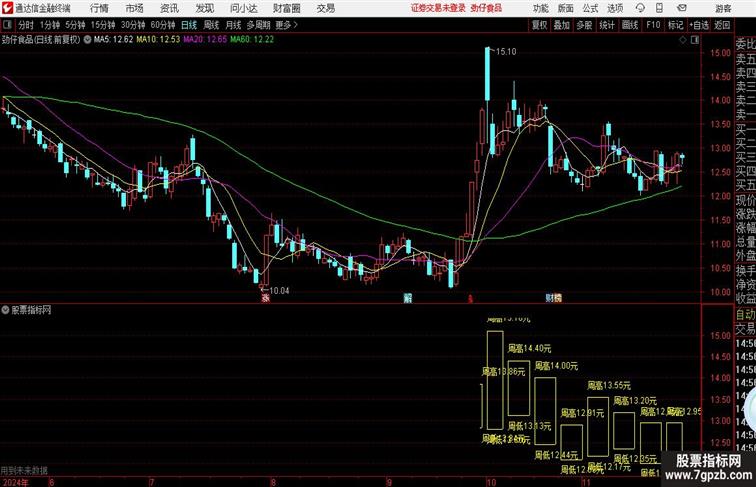Viewport: 756px width, 487px height.
Task: Open the 交易 menu
Action: (325, 8)
